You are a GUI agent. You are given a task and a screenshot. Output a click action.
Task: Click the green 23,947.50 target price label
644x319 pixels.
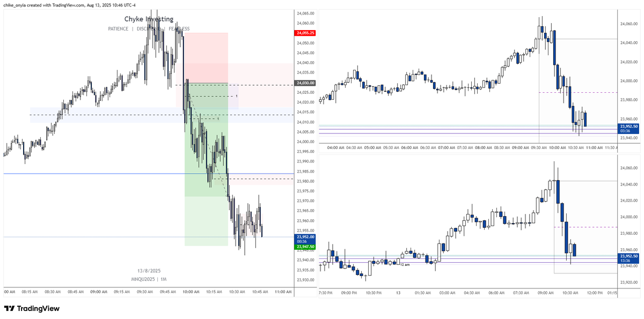305,247
